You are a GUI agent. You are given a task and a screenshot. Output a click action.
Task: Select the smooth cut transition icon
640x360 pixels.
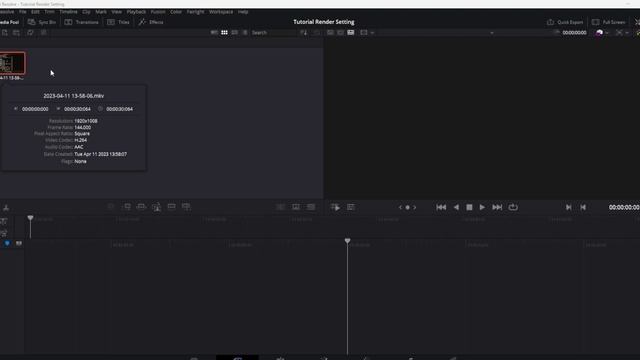311,207
